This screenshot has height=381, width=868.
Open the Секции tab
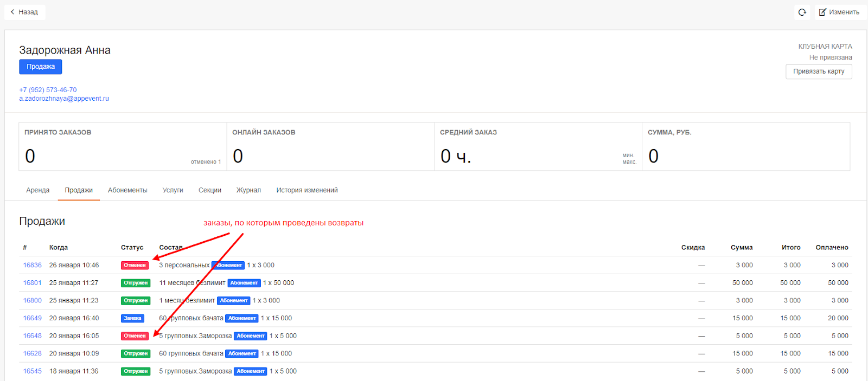coord(209,190)
